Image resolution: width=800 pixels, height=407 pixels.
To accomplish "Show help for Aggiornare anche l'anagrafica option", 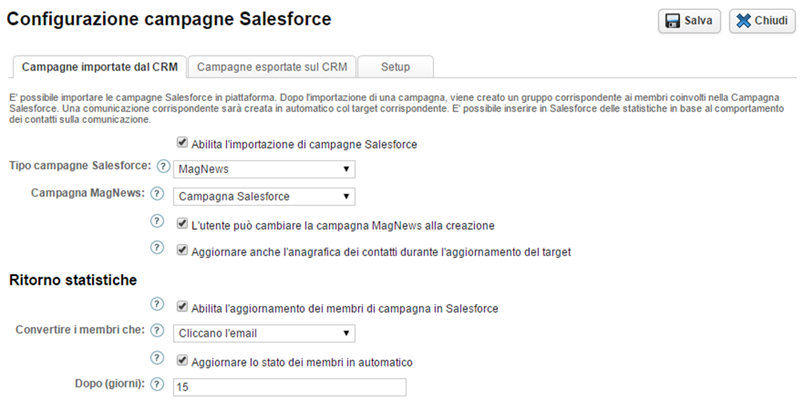I will pos(158,247).
